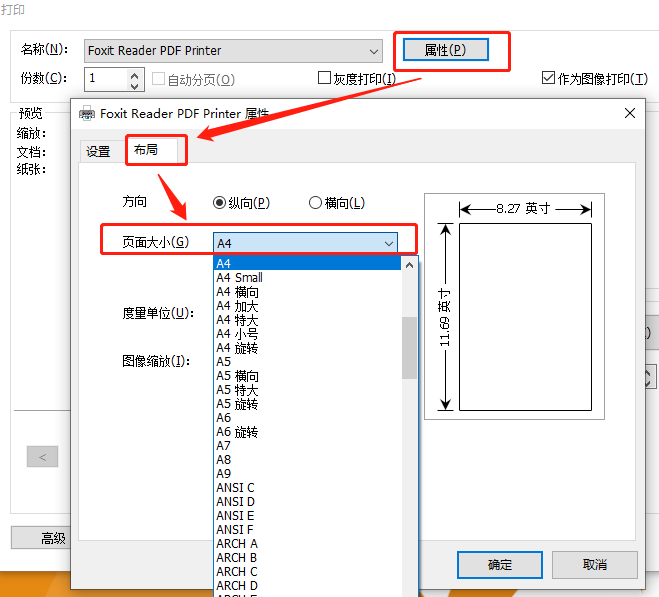659x597 pixels.
Task: Choose ARCH D page size
Action: (308, 586)
